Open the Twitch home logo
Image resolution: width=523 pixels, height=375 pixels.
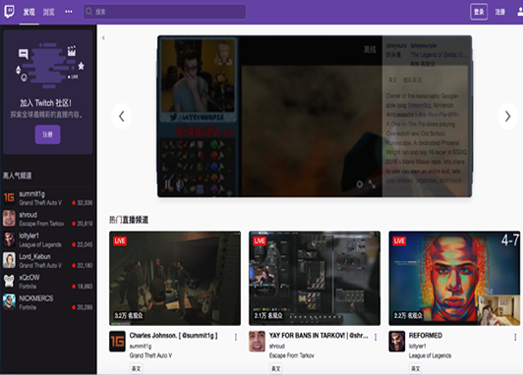(9, 12)
